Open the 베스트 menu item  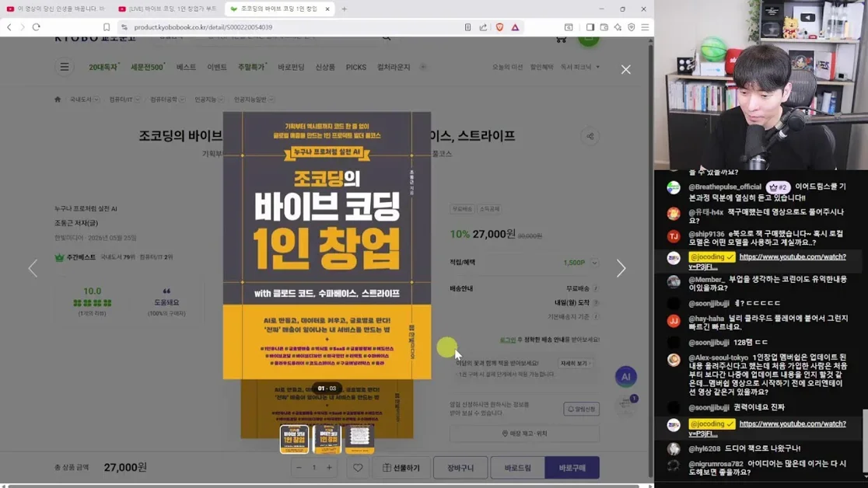186,67
